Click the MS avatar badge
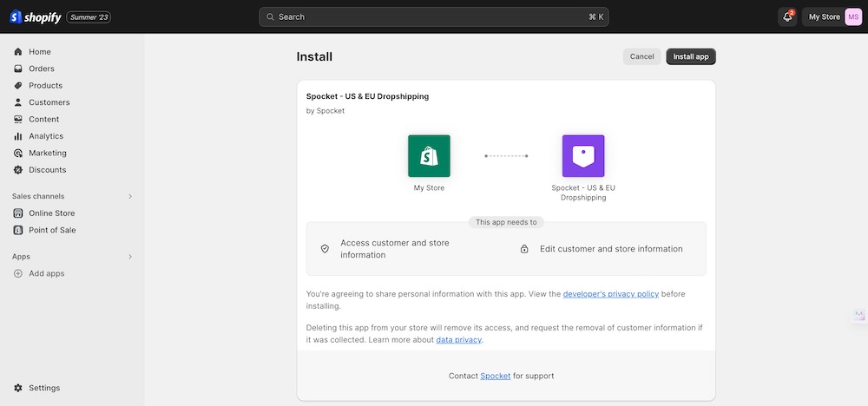The height and width of the screenshot is (406, 868). pyautogui.click(x=853, y=17)
